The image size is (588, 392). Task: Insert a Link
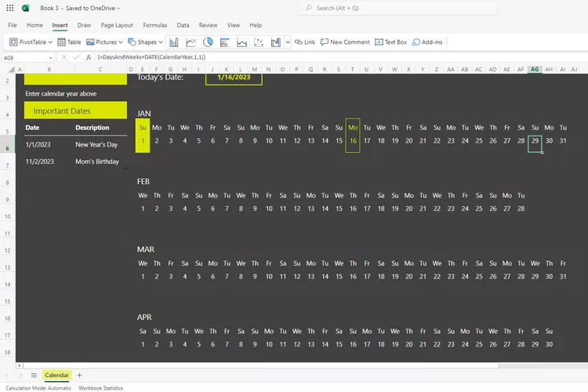click(x=305, y=42)
